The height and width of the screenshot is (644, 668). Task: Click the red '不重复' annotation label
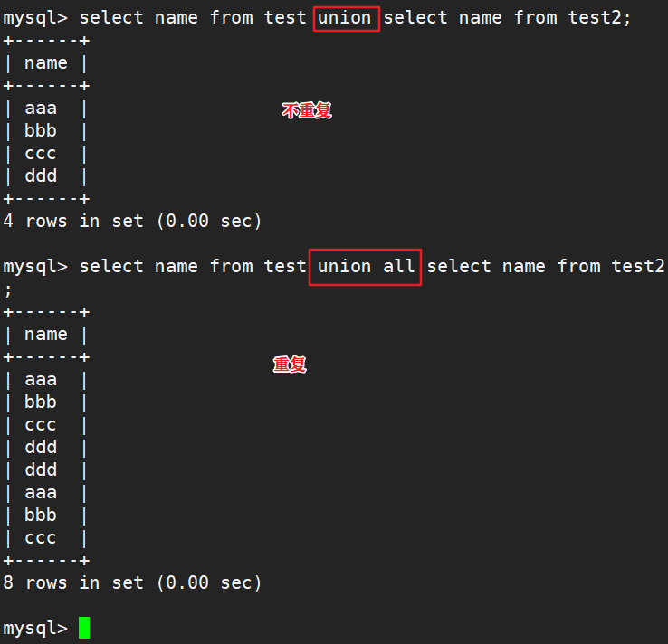306,110
